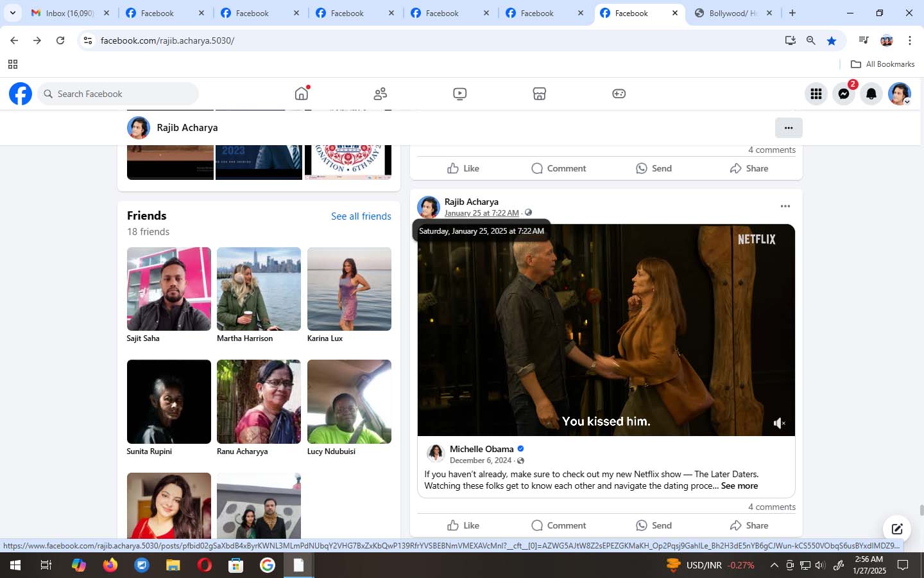The width and height of the screenshot is (924, 578).
Task: Click Share on the upper post
Action: click(x=749, y=168)
